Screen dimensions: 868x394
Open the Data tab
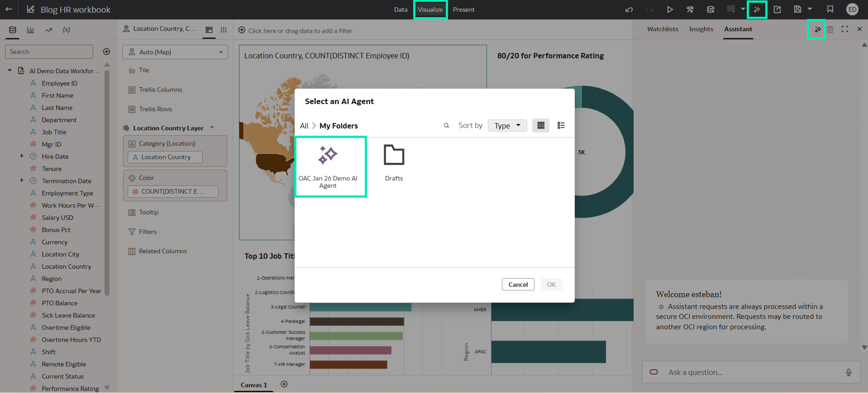[401, 9]
